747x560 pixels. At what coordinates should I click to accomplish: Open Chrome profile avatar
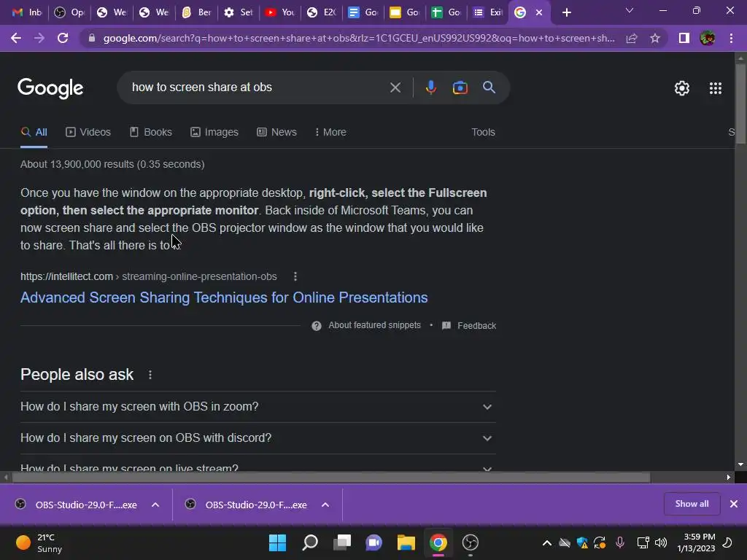[x=708, y=38]
